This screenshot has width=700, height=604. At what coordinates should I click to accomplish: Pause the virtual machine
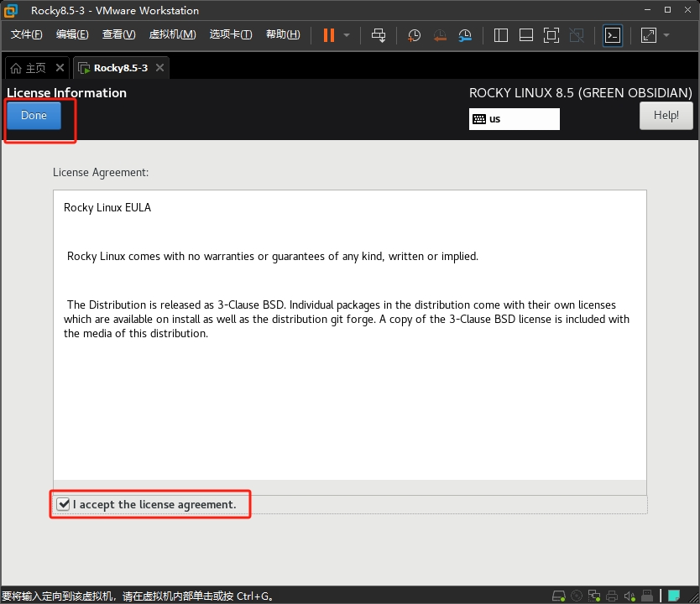point(328,35)
